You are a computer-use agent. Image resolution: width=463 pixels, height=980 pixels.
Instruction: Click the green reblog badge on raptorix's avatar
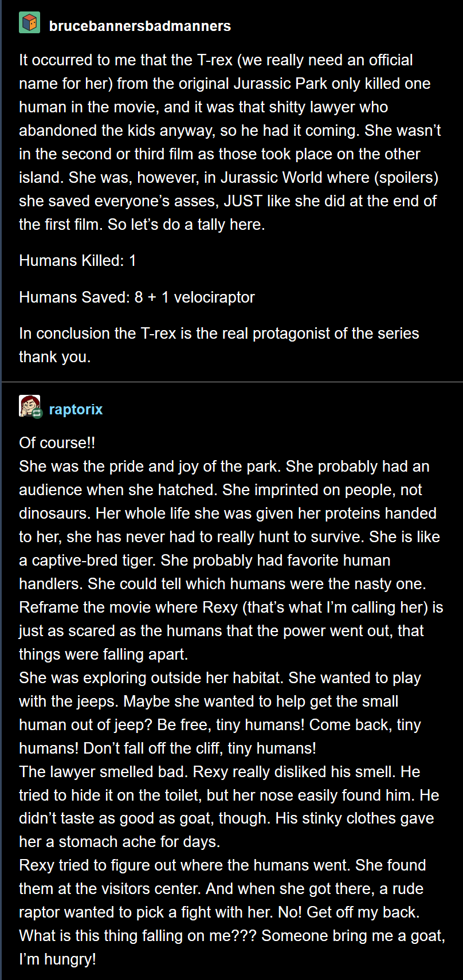point(37,413)
